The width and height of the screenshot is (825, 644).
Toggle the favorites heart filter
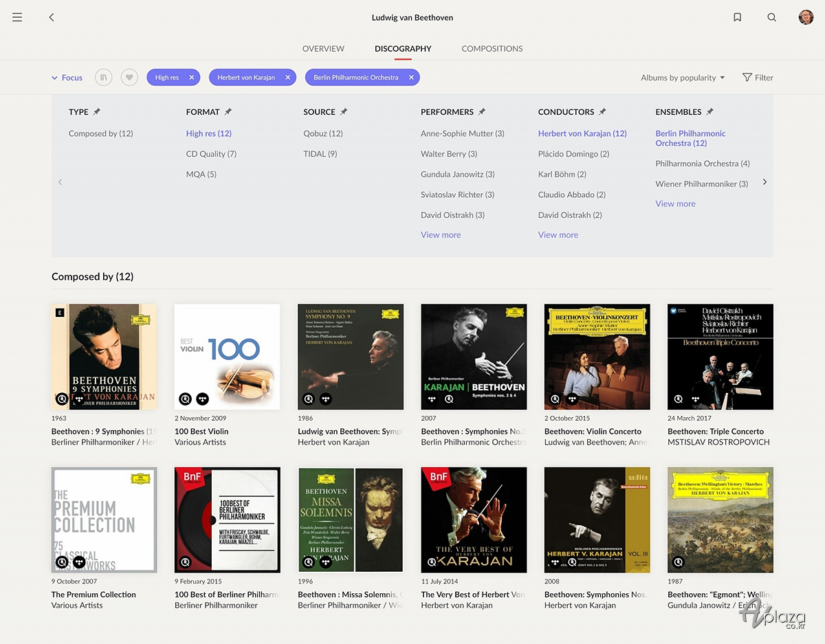pyautogui.click(x=129, y=78)
